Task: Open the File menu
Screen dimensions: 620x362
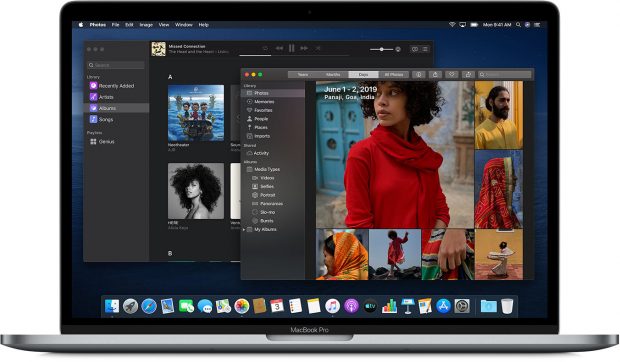Action: (115, 25)
